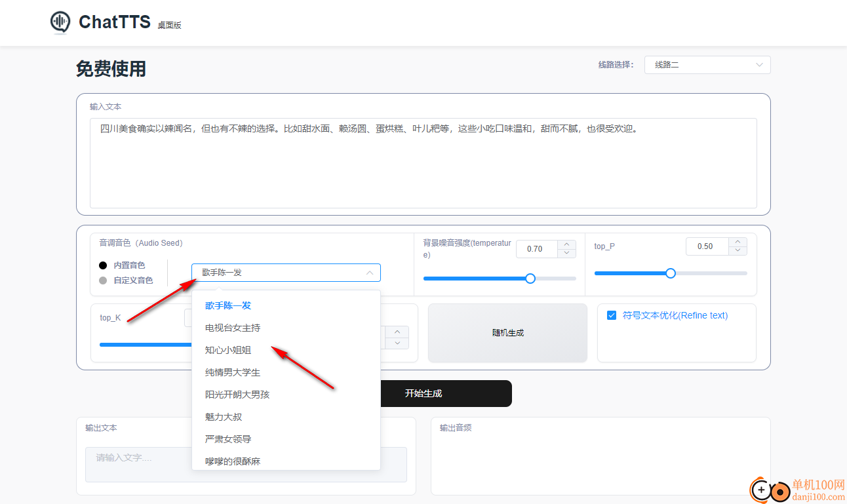Choose 电视台女主持 from the voice list
The width and height of the screenshot is (847, 504).
pos(286,328)
